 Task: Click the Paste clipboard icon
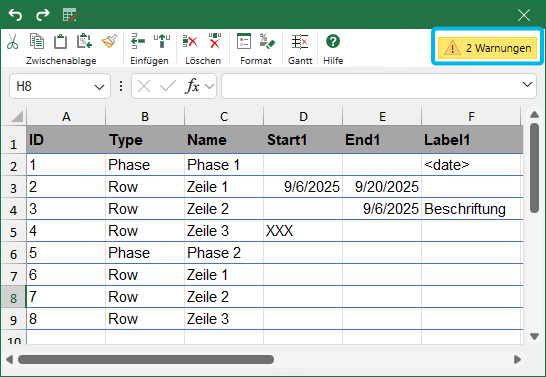pyautogui.click(x=61, y=41)
